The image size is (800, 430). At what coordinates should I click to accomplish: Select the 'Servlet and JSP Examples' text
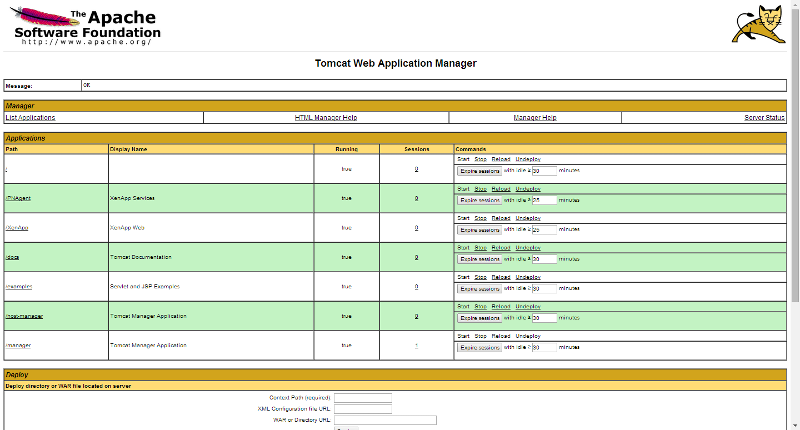click(145, 287)
